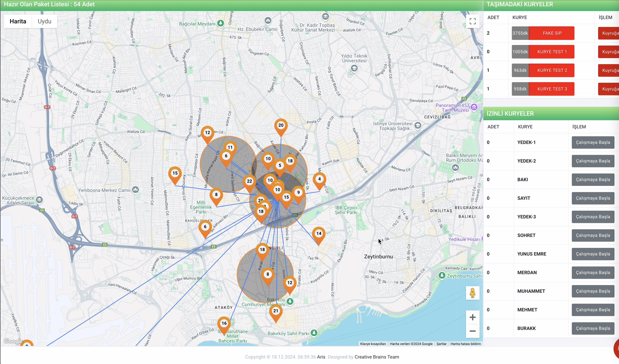
Task: Open Klavye kısayolları keyboard shortcuts
Action: click(x=373, y=344)
